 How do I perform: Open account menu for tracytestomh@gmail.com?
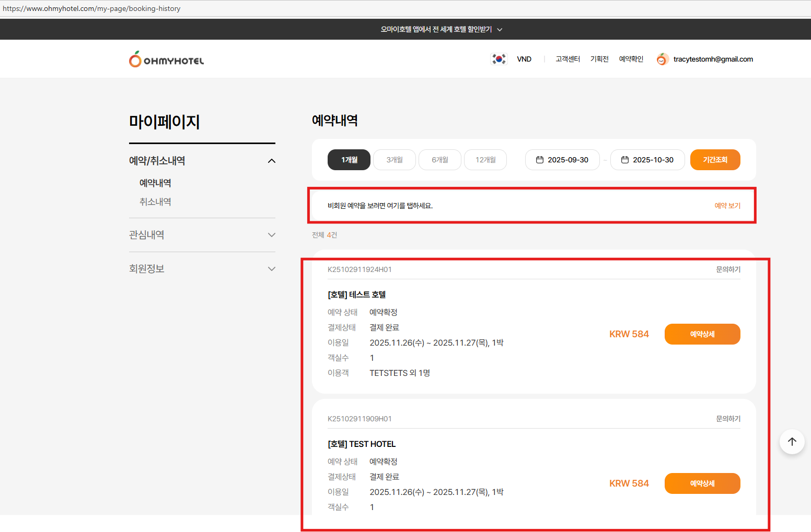[x=713, y=59]
